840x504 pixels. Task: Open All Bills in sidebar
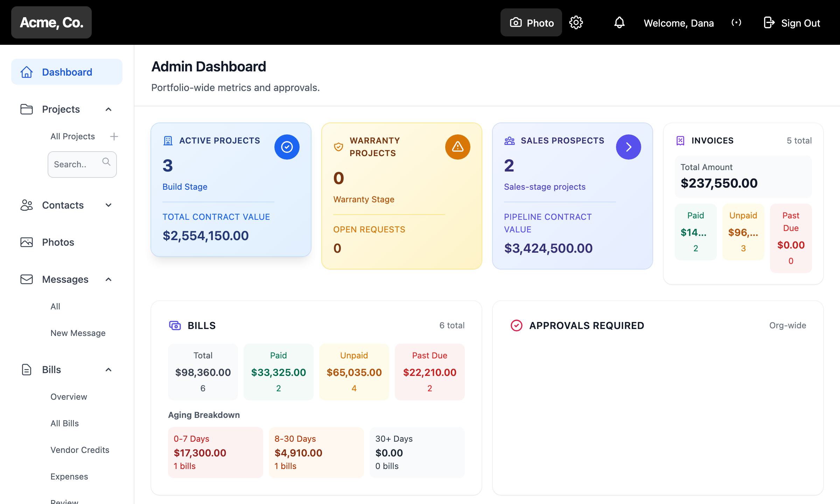coord(65,423)
